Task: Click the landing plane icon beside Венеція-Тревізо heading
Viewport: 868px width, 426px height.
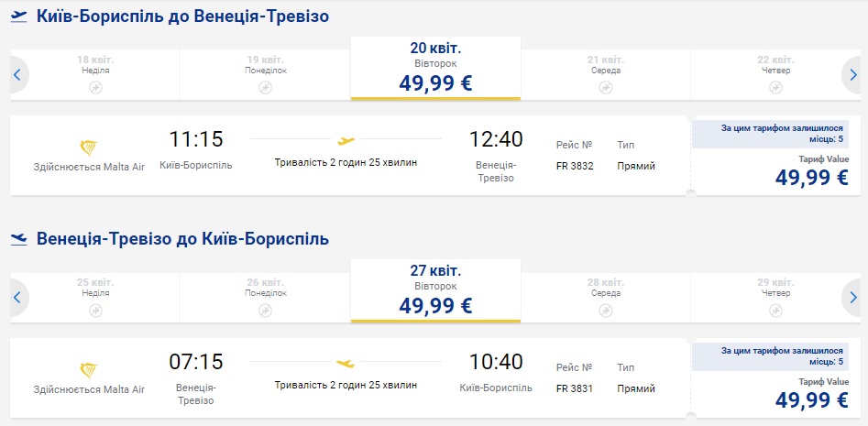Action: pos(18,239)
